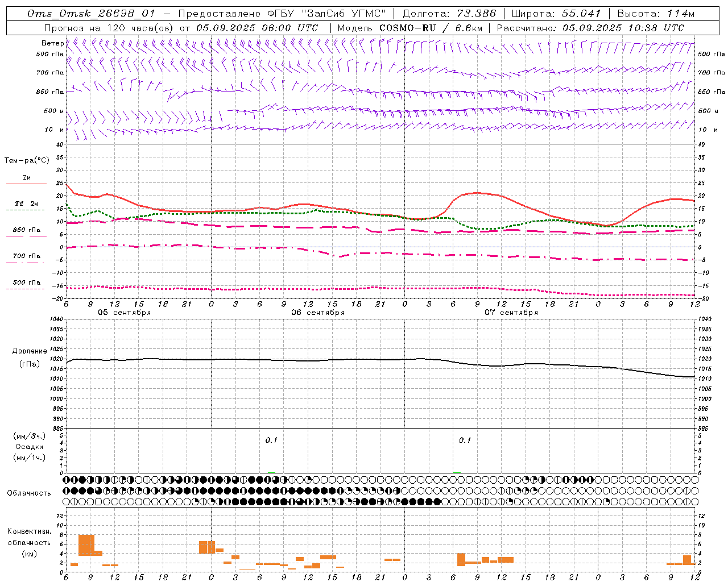Click the Тем-ра(°C) axis title
The height and width of the screenshot is (582, 728).
click(x=27, y=161)
